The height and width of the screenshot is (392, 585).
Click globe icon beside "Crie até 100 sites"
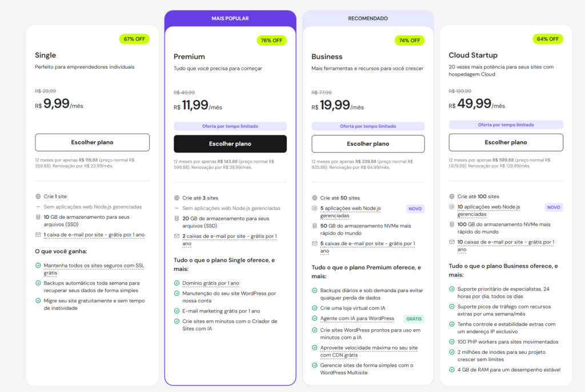point(452,196)
